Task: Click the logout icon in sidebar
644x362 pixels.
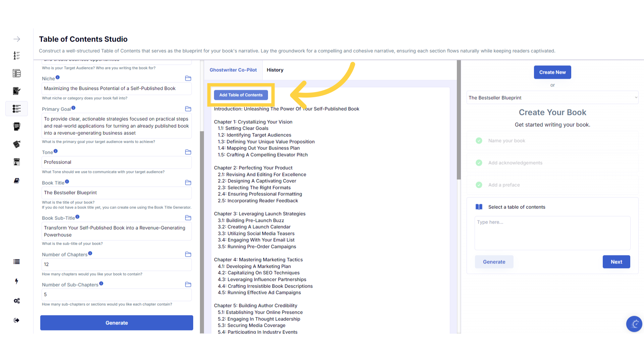Action: coord(16,320)
